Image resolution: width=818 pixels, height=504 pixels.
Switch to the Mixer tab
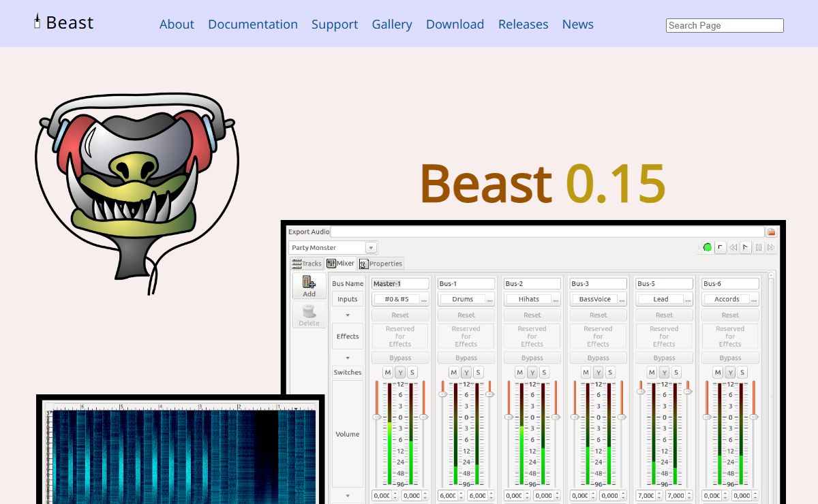[x=341, y=264]
